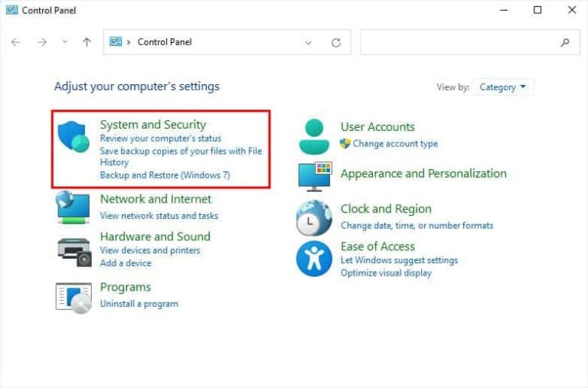
Task: Click Add a device link
Action: [x=126, y=263]
